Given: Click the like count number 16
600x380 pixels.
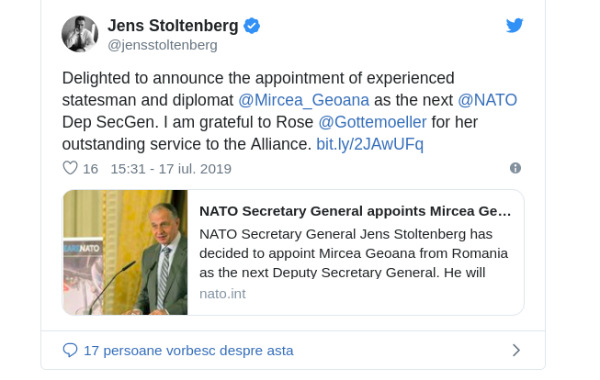Looking at the screenshot, I should 90,169.
